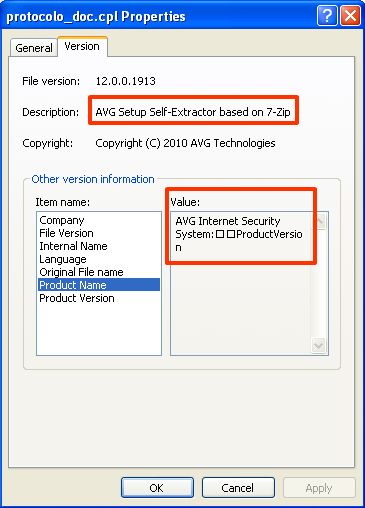Select Company in the item list
The image size is (365, 508).
tap(99, 220)
